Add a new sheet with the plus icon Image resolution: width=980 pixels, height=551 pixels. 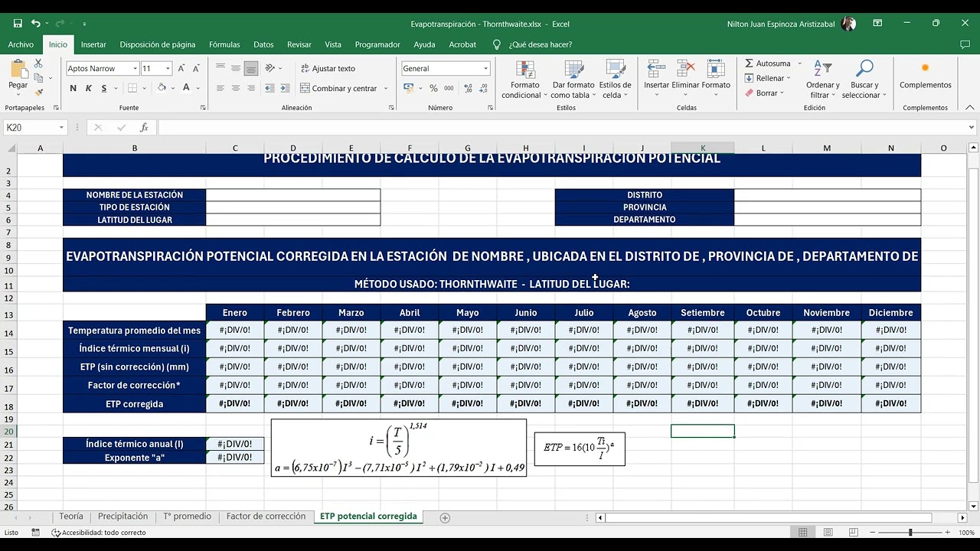(x=445, y=517)
